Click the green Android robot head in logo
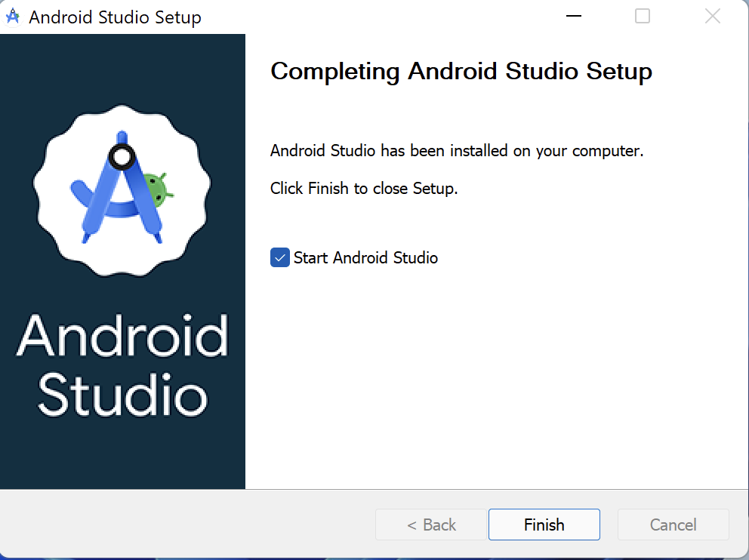749x560 pixels. [157, 189]
